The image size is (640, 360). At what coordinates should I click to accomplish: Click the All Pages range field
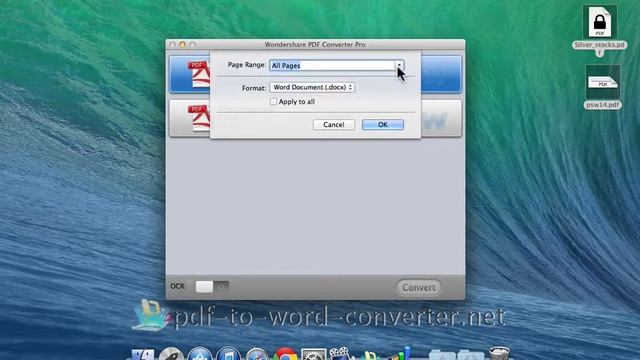332,65
